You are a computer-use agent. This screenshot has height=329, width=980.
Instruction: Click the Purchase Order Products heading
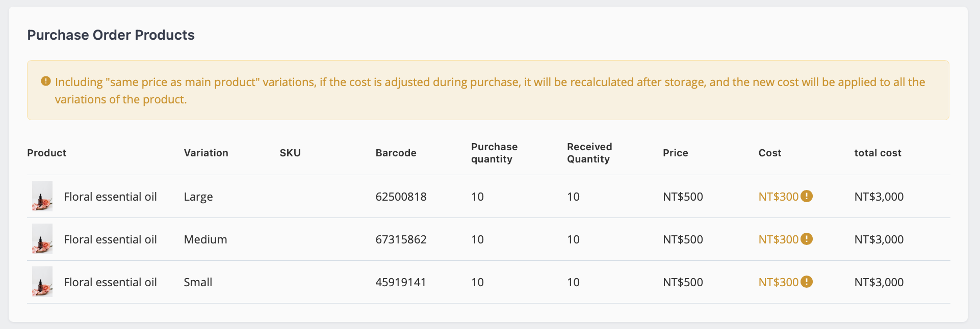click(111, 35)
